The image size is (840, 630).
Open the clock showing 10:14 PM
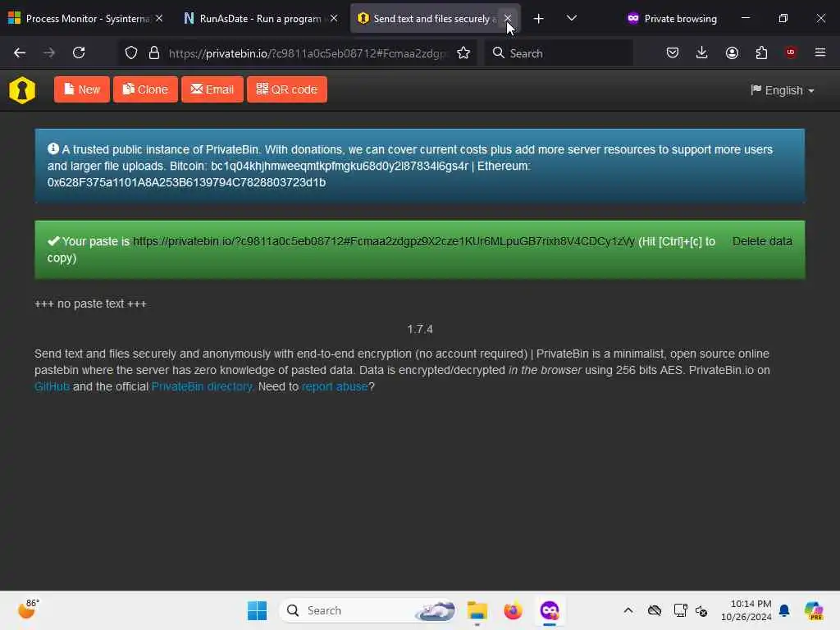(x=746, y=610)
